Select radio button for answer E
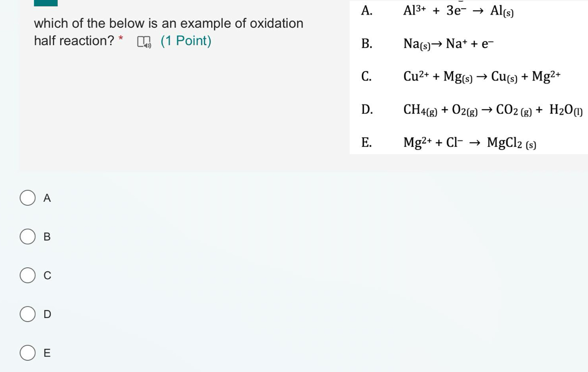588x372 pixels. point(28,353)
